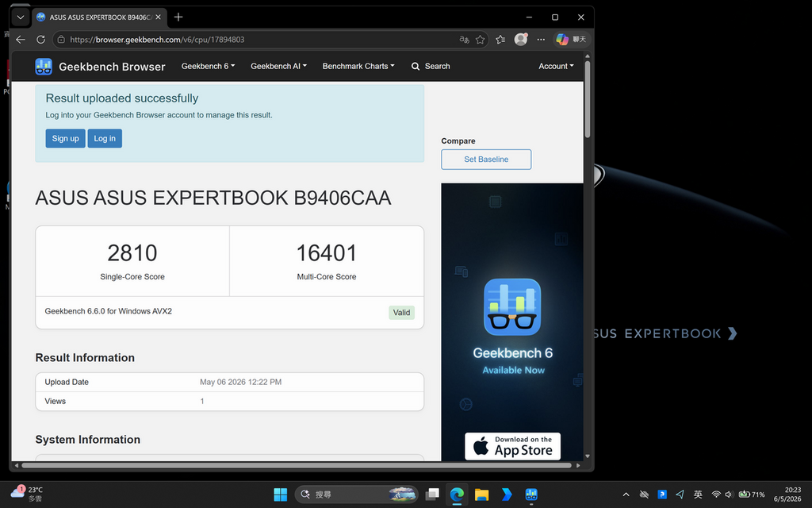Select the 2810 single-core score
The image size is (812, 508).
click(x=132, y=253)
